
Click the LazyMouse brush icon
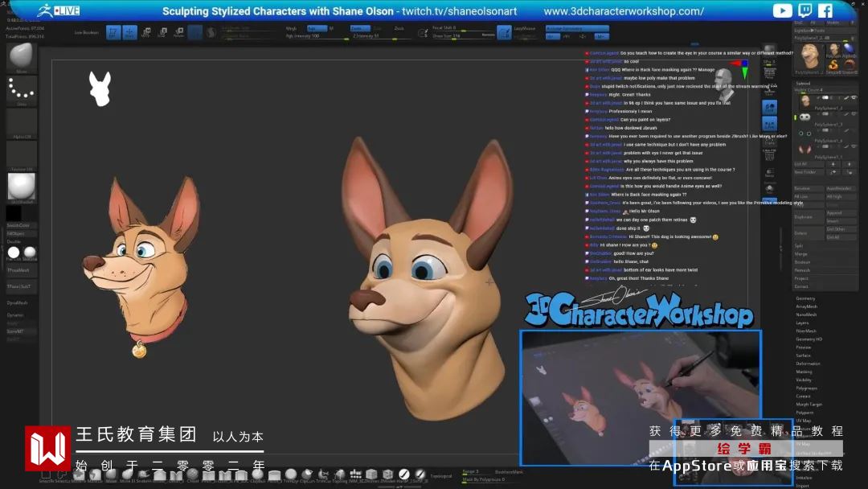click(504, 33)
